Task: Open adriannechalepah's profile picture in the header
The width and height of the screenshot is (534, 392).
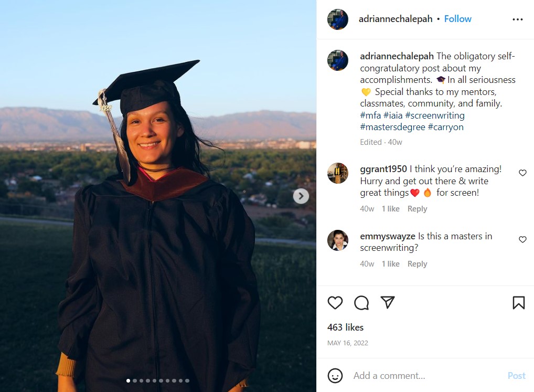Action: (x=338, y=19)
